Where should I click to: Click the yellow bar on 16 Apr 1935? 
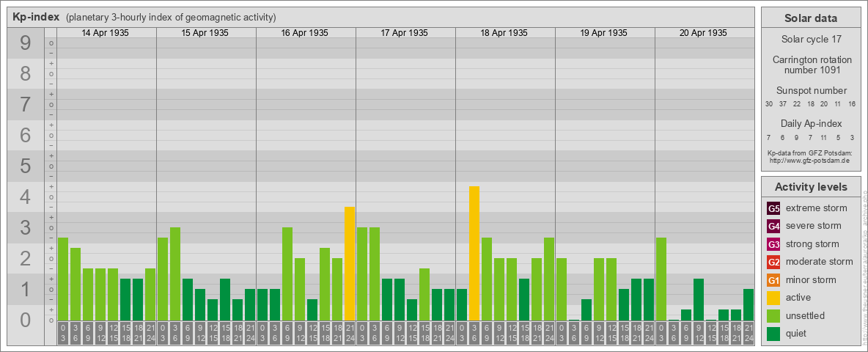[x=349, y=263]
